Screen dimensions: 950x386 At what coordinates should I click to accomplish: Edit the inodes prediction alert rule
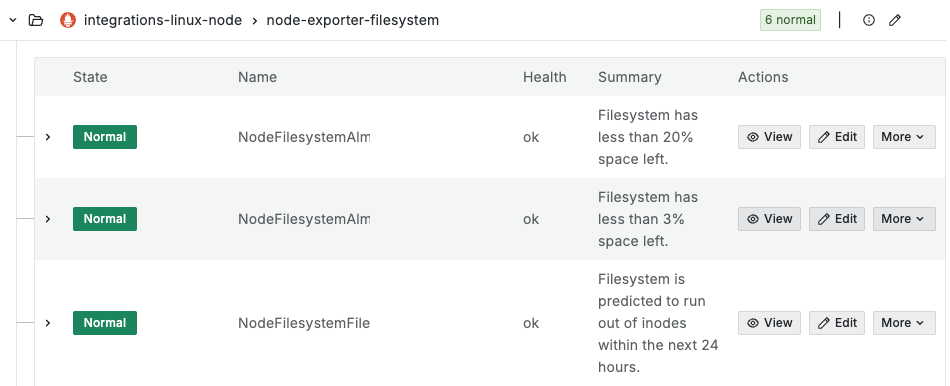point(837,323)
